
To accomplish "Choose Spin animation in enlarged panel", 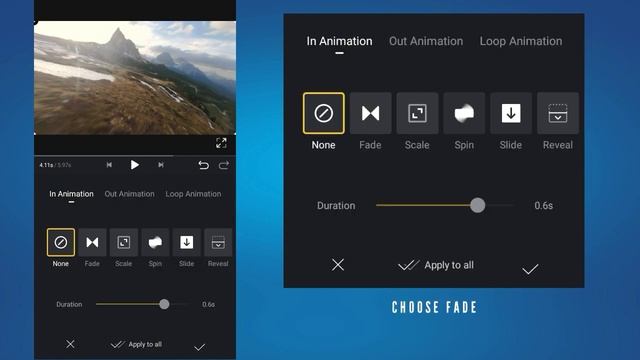I will pos(464,113).
